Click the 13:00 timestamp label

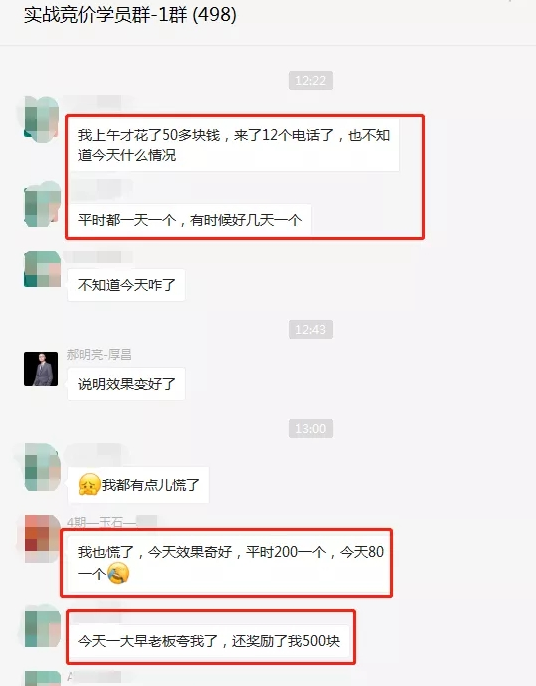click(311, 428)
